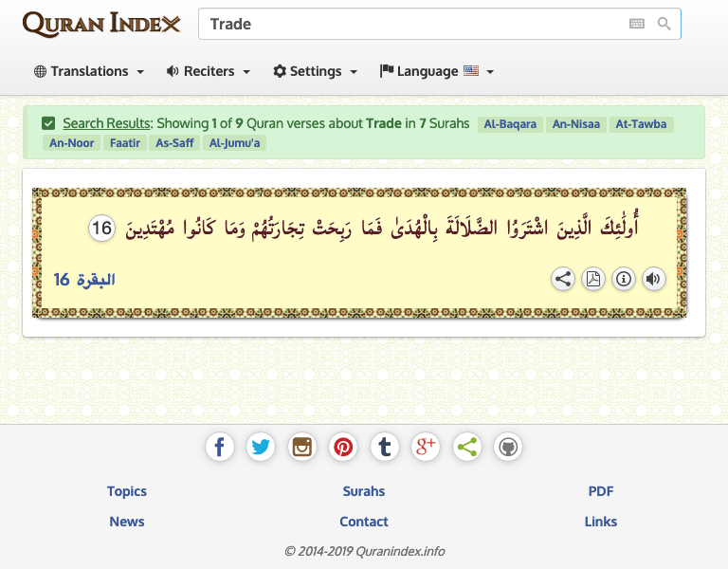728x569 pixels.
Task: Jump to As-Saff surah tag
Action: coord(174,142)
